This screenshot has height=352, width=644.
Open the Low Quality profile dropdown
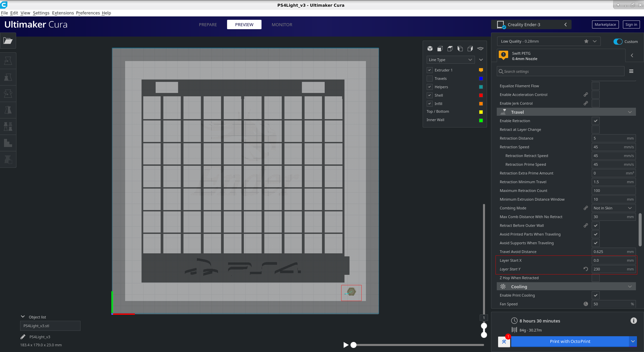point(548,41)
